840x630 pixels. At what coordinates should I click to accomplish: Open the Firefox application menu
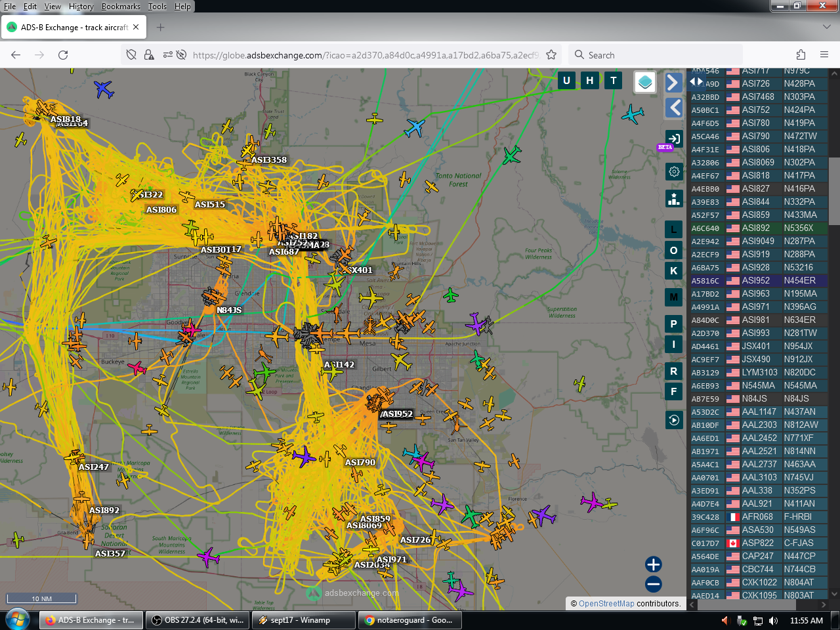(824, 55)
